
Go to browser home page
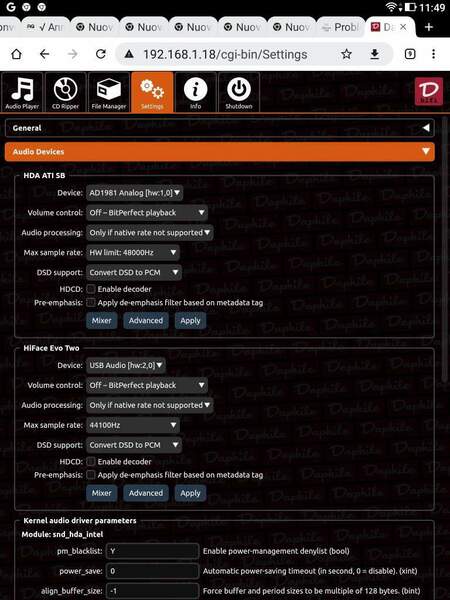pos(16,54)
